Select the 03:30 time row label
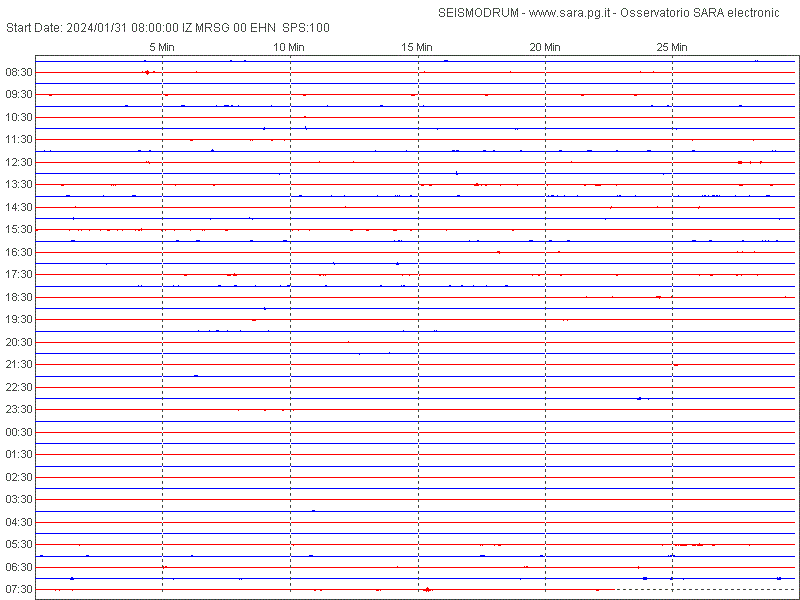800x600 pixels. (19, 499)
